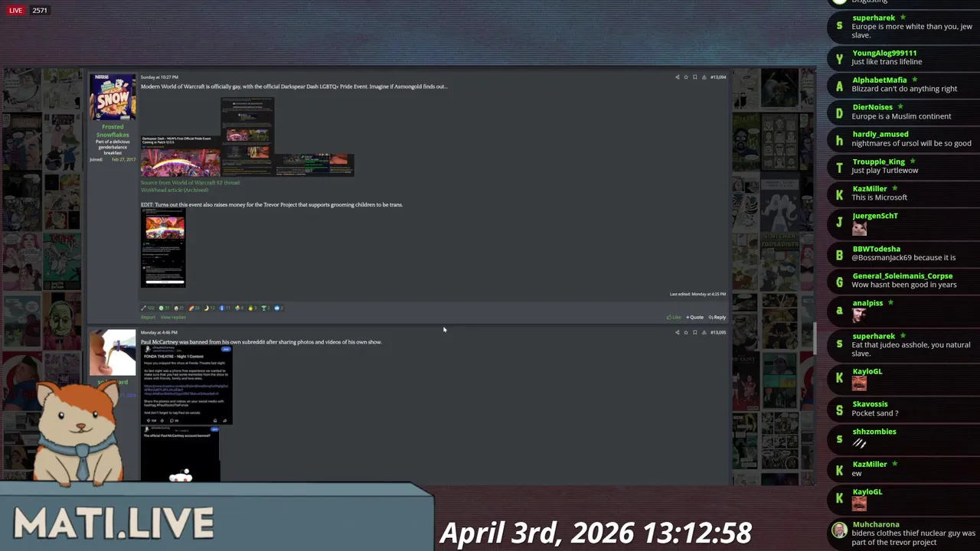The width and height of the screenshot is (980, 551).
Task: Open post number #13,094 permalink
Action: tap(718, 77)
